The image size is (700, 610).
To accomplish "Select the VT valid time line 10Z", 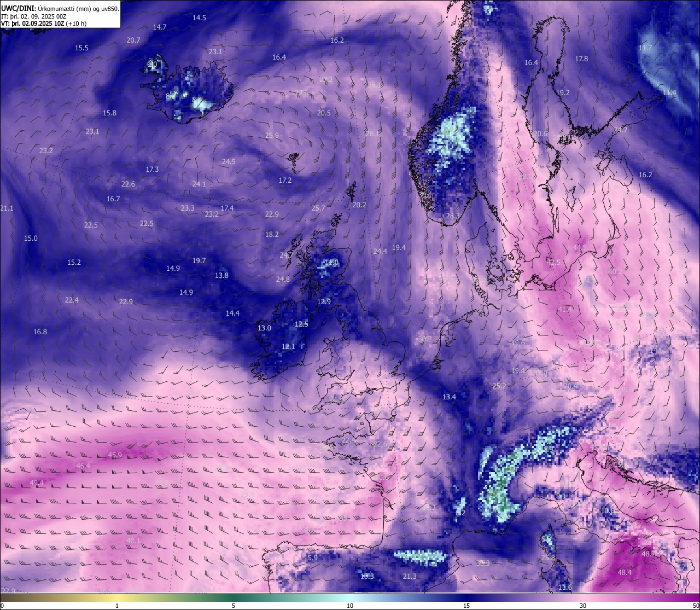I will pos(44,24).
